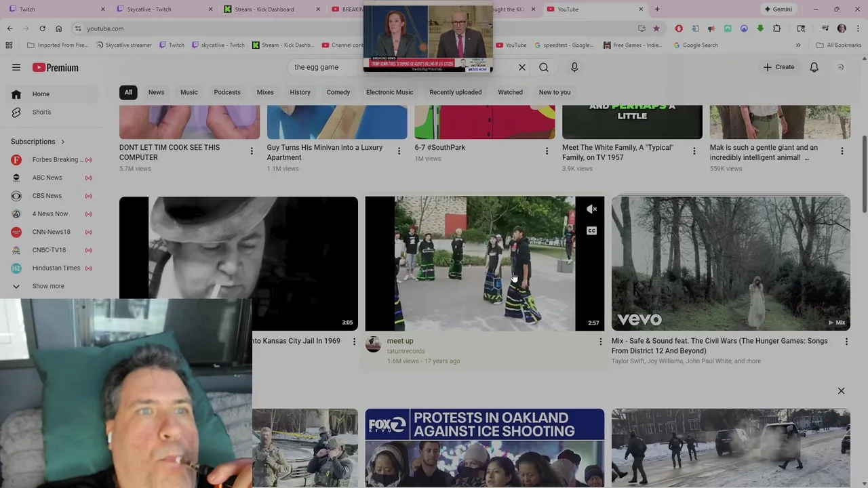Switch to the 'Skycatlive - Twitch' browser tab
This screenshot has height=488, width=868.
[x=163, y=9]
